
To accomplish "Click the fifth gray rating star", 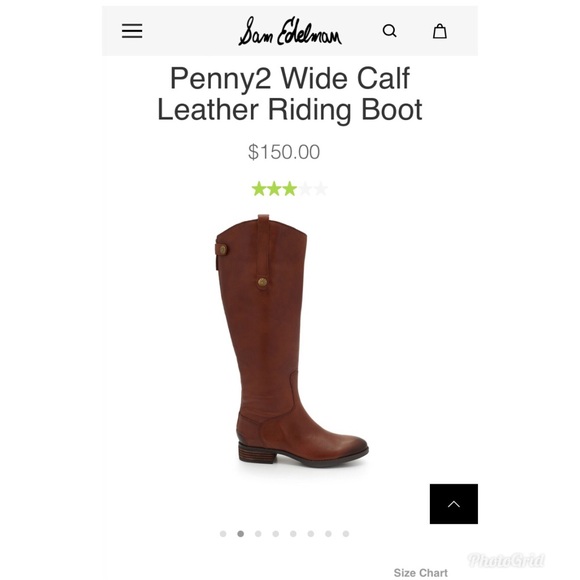I will [x=320, y=189].
